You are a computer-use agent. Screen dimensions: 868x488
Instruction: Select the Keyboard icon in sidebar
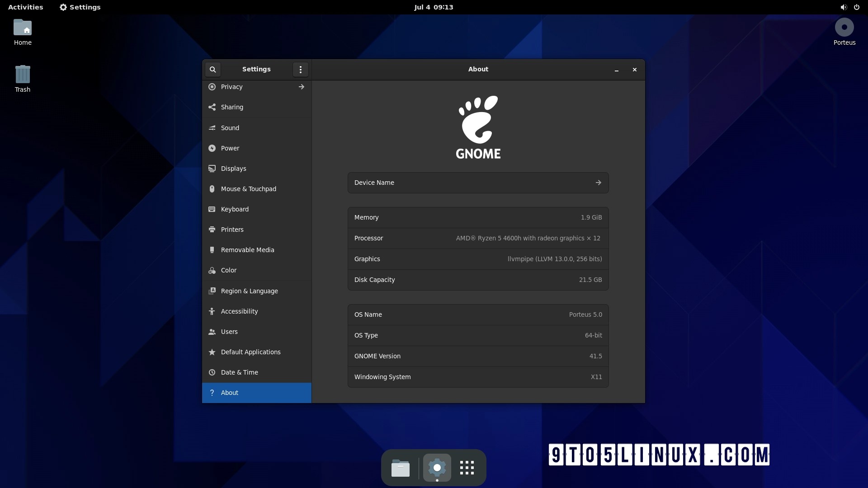(x=212, y=209)
